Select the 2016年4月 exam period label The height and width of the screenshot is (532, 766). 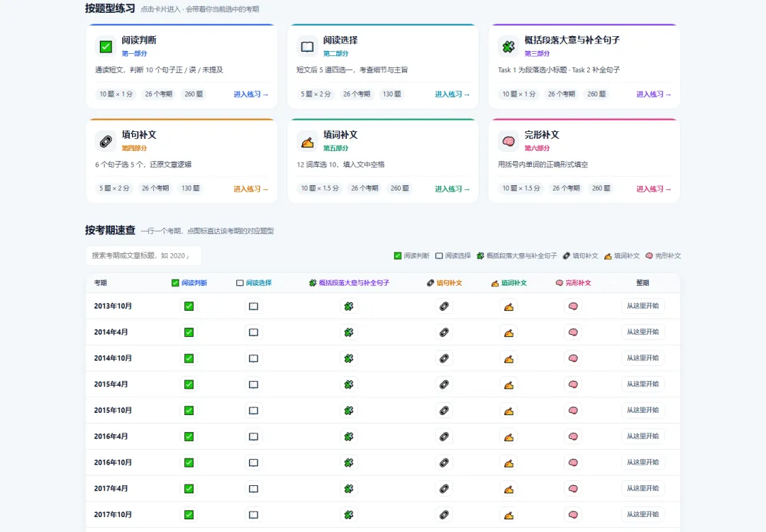pyautogui.click(x=111, y=436)
